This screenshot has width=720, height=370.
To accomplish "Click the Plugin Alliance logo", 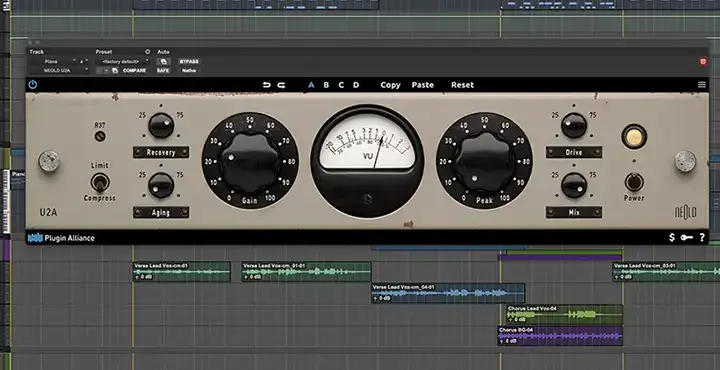I will tap(61, 238).
